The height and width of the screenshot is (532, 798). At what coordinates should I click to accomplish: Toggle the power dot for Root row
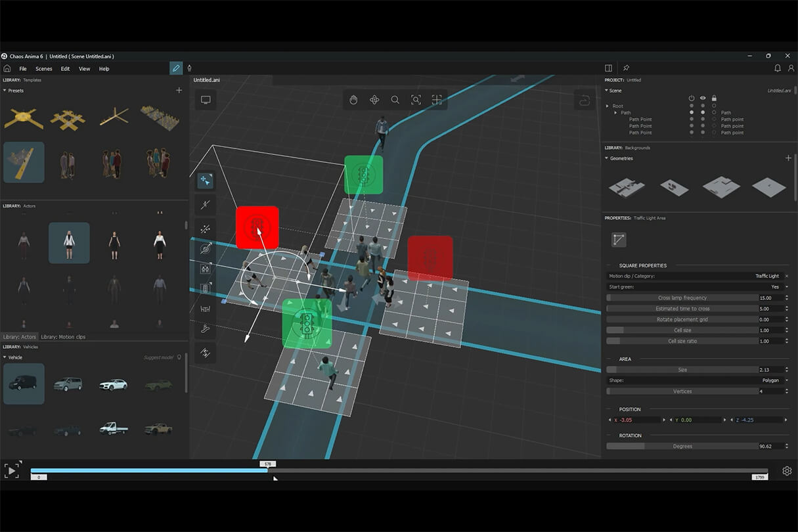691,106
